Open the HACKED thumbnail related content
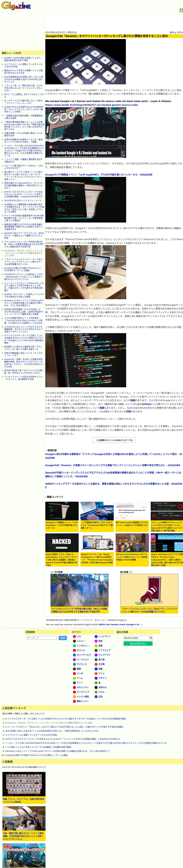This screenshot has width=183, height=868. pos(62,542)
